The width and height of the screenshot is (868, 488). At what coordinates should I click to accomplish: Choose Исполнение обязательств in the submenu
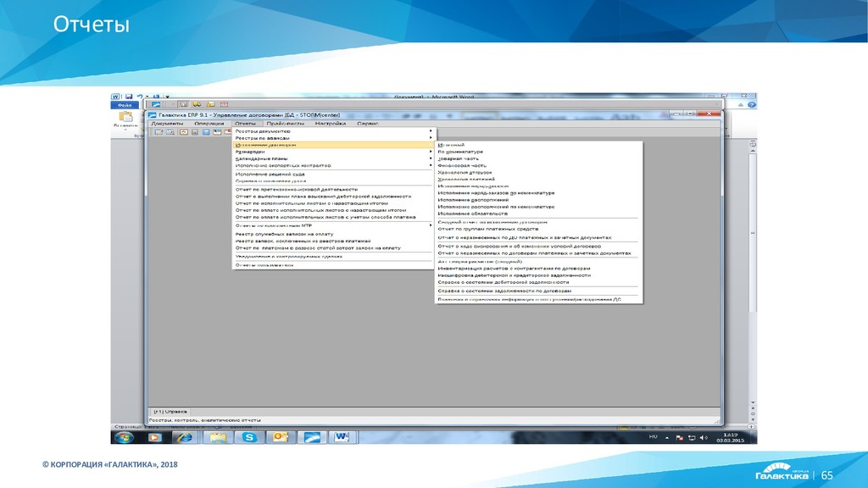[538, 213]
